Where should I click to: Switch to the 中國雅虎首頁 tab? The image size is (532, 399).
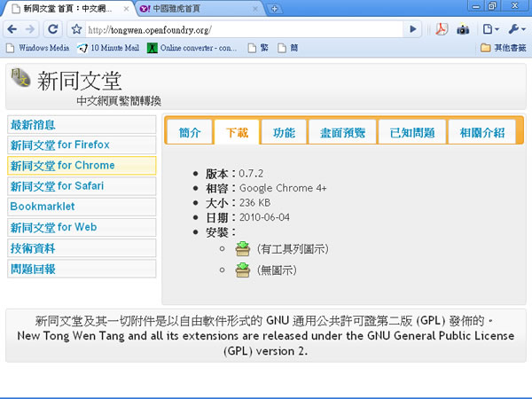coord(199,9)
